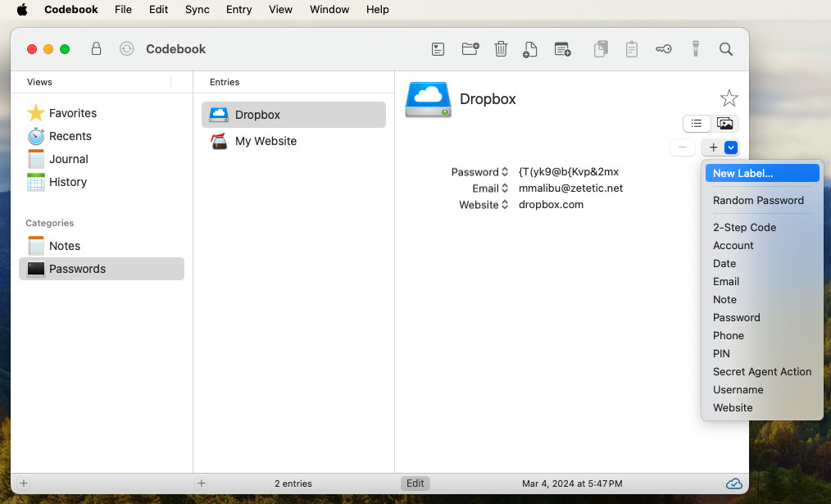The height and width of the screenshot is (504, 831).
Task: Choose Phone from the label menu
Action: (x=762, y=335)
